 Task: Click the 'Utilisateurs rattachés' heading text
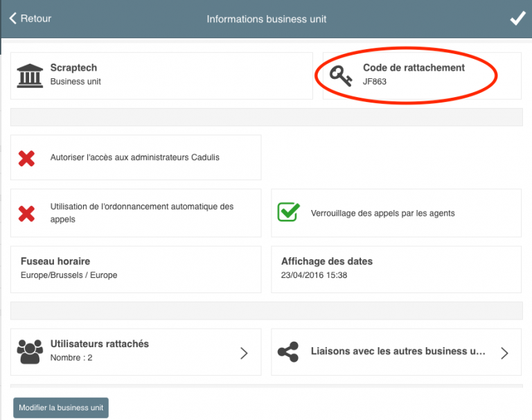coord(100,344)
